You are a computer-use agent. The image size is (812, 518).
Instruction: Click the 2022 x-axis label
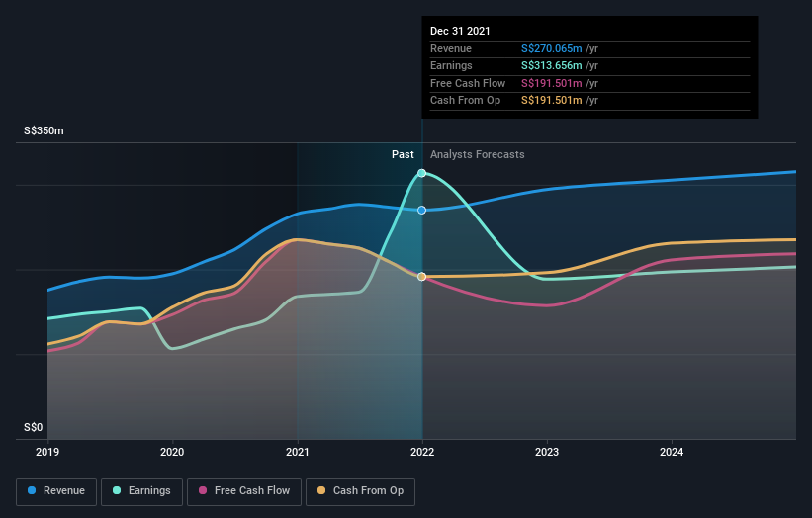click(422, 452)
